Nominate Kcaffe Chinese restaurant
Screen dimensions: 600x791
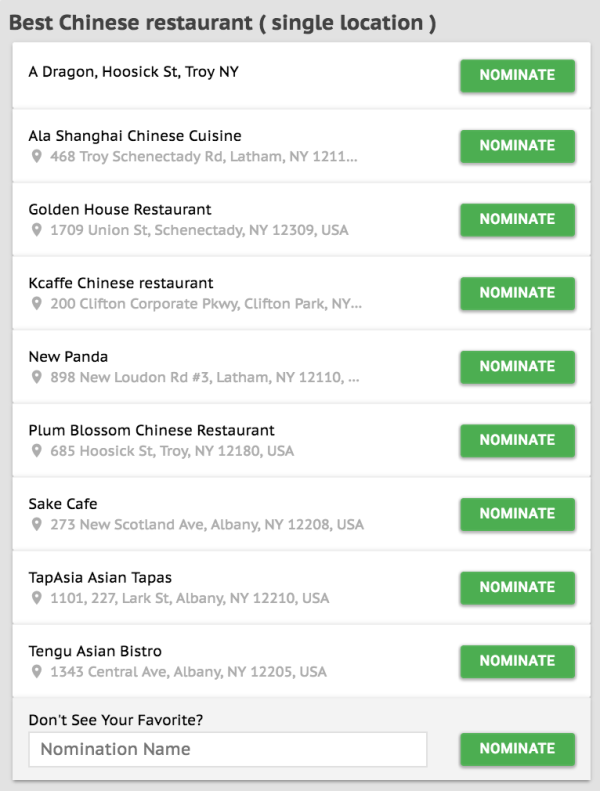(517, 293)
